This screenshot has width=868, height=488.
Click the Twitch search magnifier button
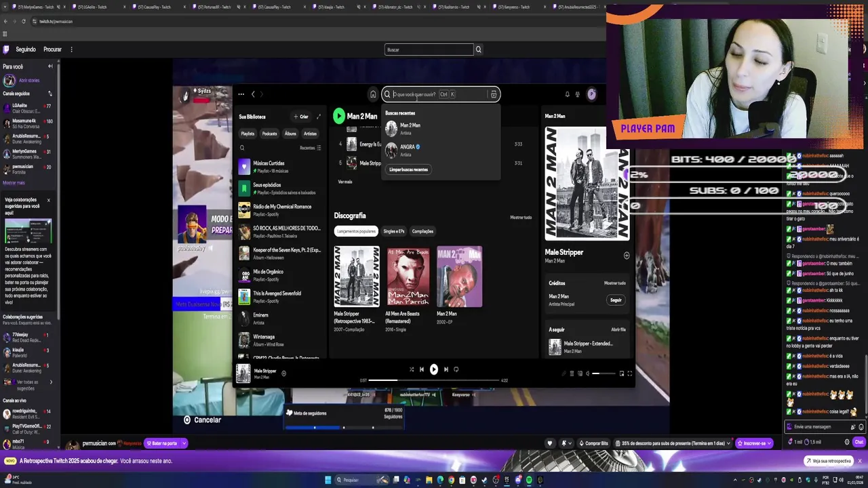pos(479,49)
